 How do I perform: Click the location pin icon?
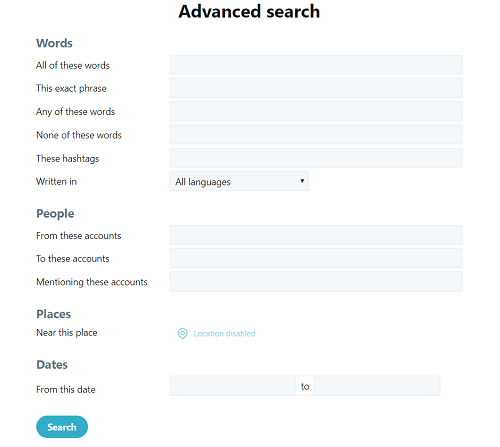(x=182, y=333)
